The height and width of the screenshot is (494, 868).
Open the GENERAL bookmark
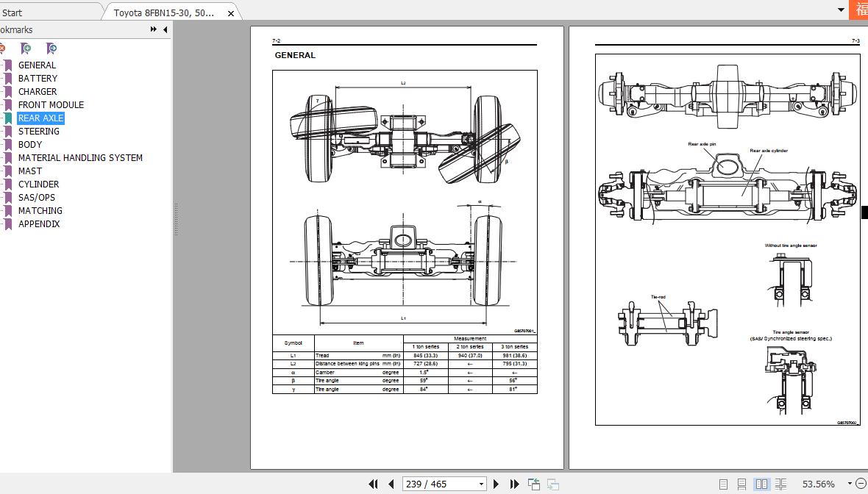pyautogui.click(x=37, y=65)
